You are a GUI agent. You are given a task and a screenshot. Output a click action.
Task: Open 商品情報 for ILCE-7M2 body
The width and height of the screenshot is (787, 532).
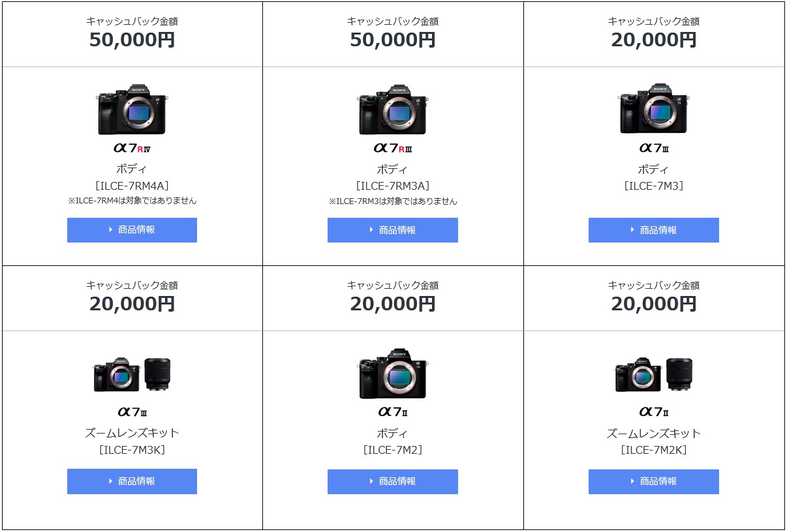[x=393, y=482]
